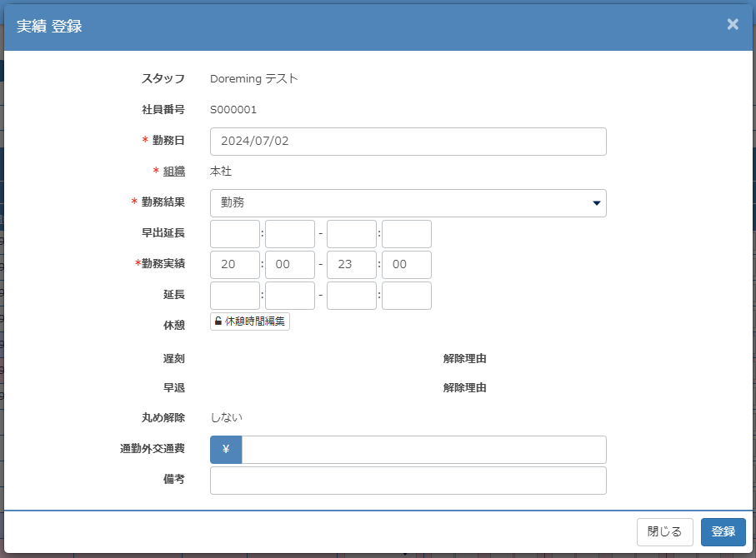
Task: Select the 勤務実績 start hour field
Action: click(235, 265)
